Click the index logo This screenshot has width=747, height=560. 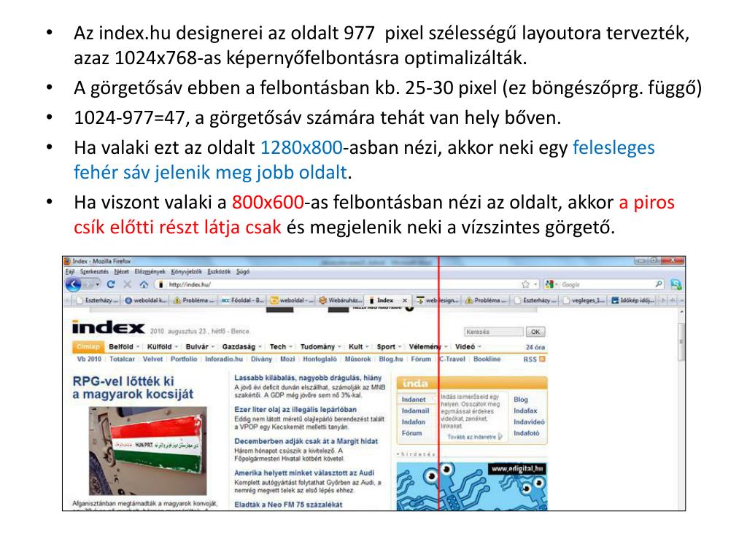tap(108, 327)
